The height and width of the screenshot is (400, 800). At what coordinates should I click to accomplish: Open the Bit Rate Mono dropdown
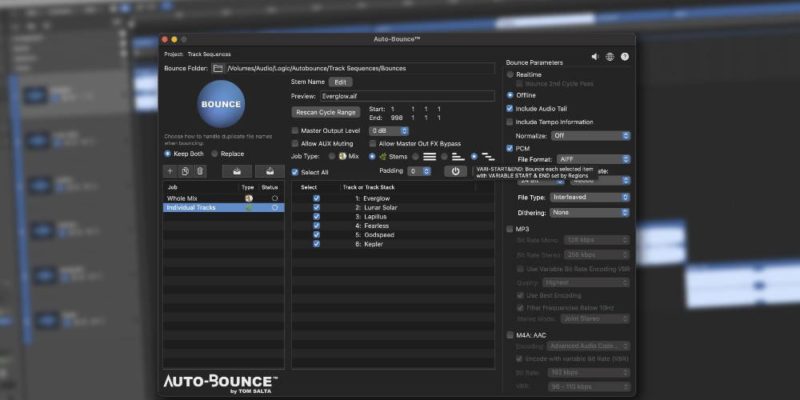coord(597,240)
